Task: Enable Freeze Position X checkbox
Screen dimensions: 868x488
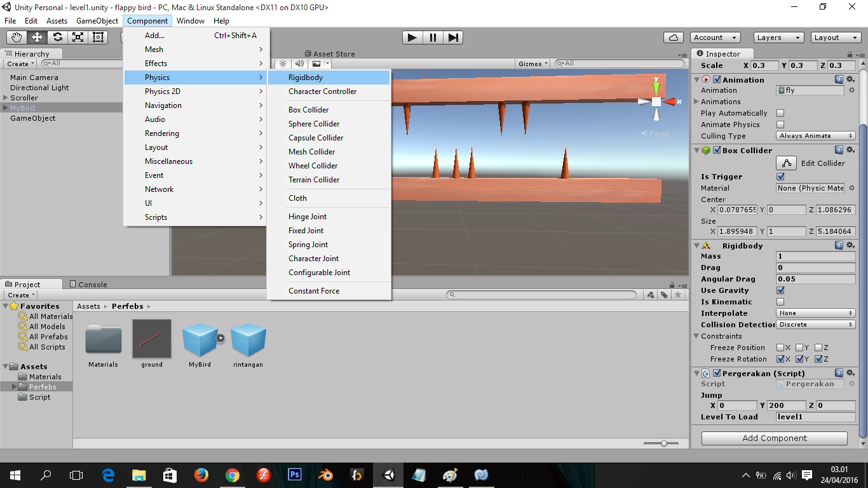Action: pyautogui.click(x=780, y=348)
